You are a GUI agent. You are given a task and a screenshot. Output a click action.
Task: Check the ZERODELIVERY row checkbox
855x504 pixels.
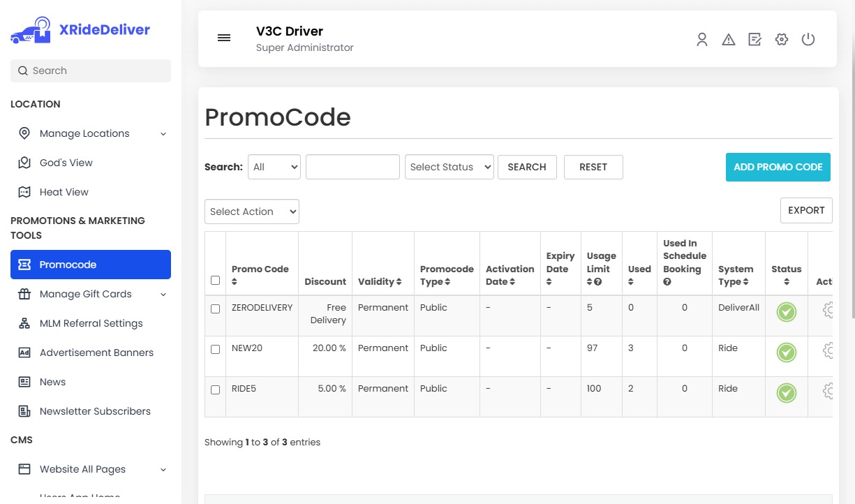(215, 309)
